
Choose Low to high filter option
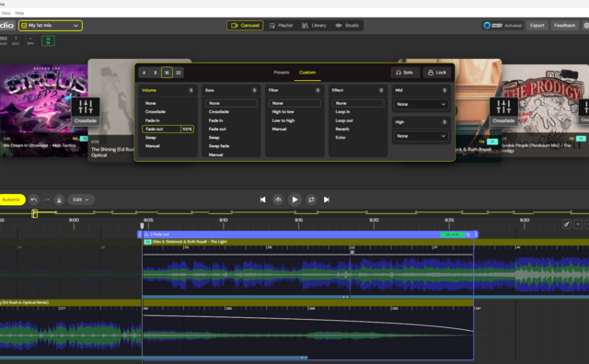point(283,120)
